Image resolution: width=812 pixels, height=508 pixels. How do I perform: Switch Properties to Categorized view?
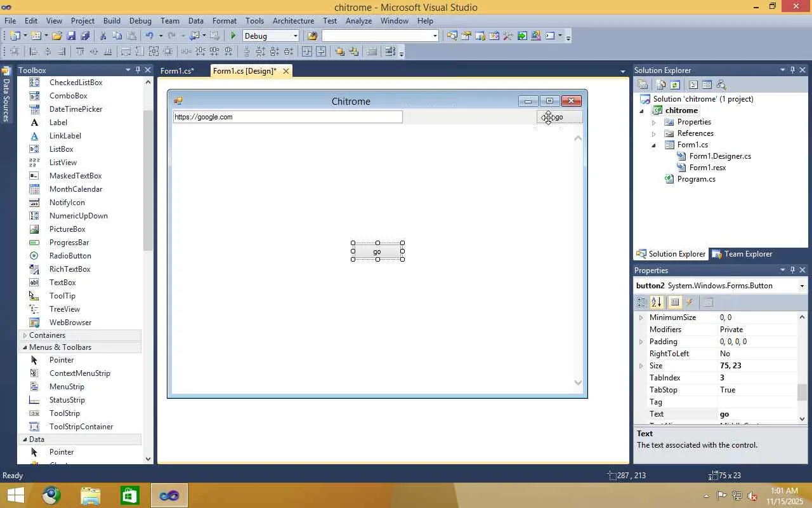pos(641,302)
